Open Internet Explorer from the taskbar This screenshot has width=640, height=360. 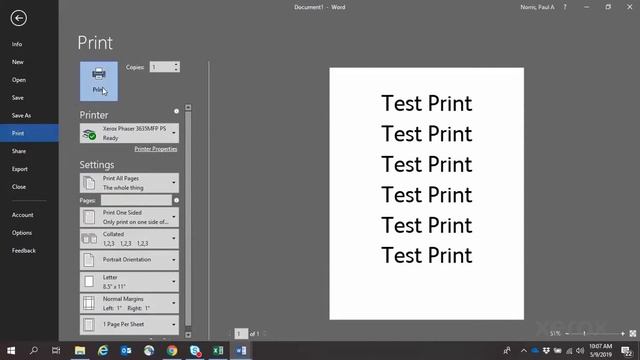pos(103,350)
